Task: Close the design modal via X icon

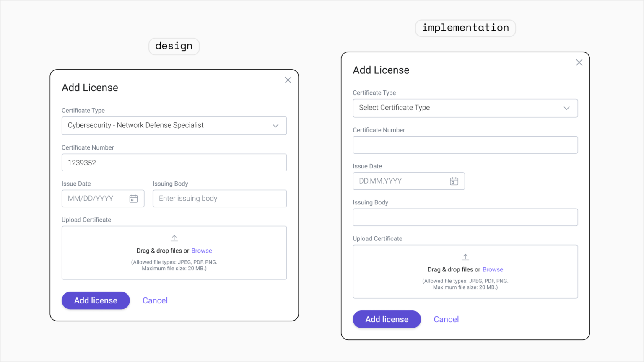Action: pos(288,80)
